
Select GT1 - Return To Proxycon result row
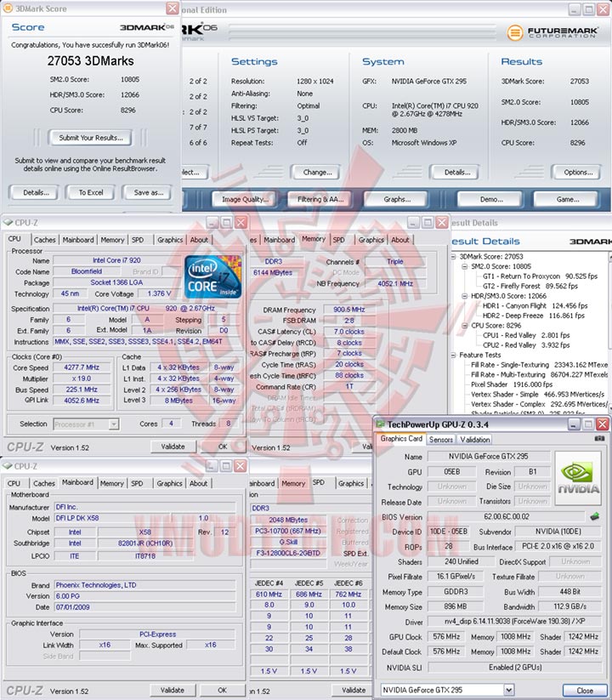pyautogui.click(x=540, y=276)
